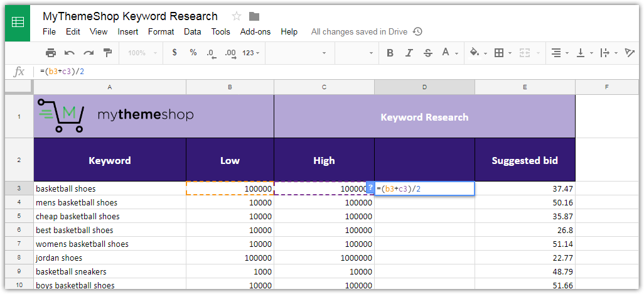Select the 'Keyword Research' title cell
Image resolution: width=644 pixels, height=294 pixels.
[x=424, y=117]
